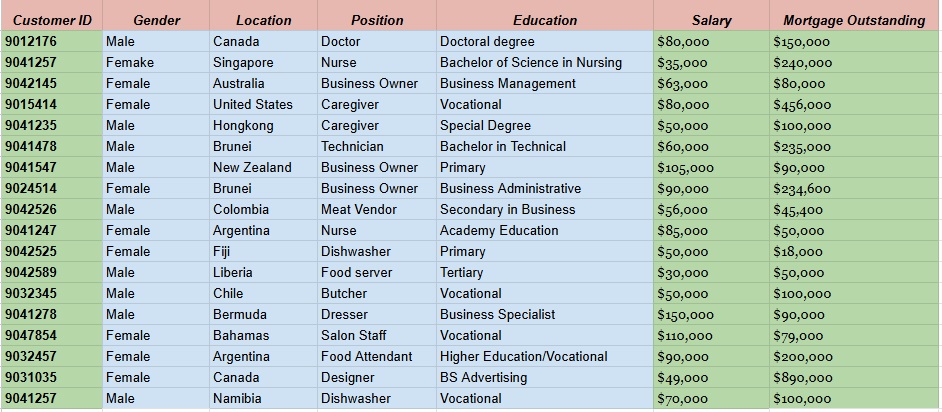
Task: Click the $150,000 salary cell
Action: coord(711,315)
